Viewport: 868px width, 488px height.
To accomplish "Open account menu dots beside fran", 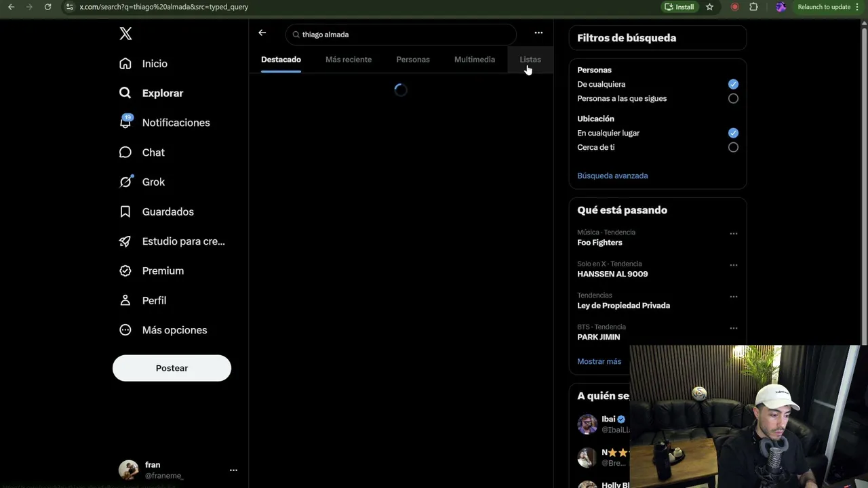I will tap(233, 470).
